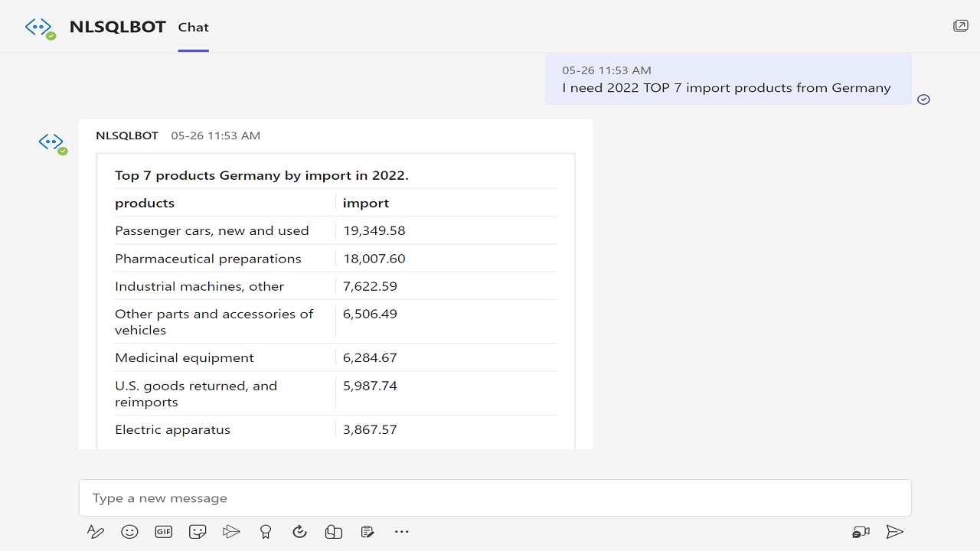Click the NLSQLBOT app logo in header
The height and width of the screenshot is (551, 980).
[40, 28]
